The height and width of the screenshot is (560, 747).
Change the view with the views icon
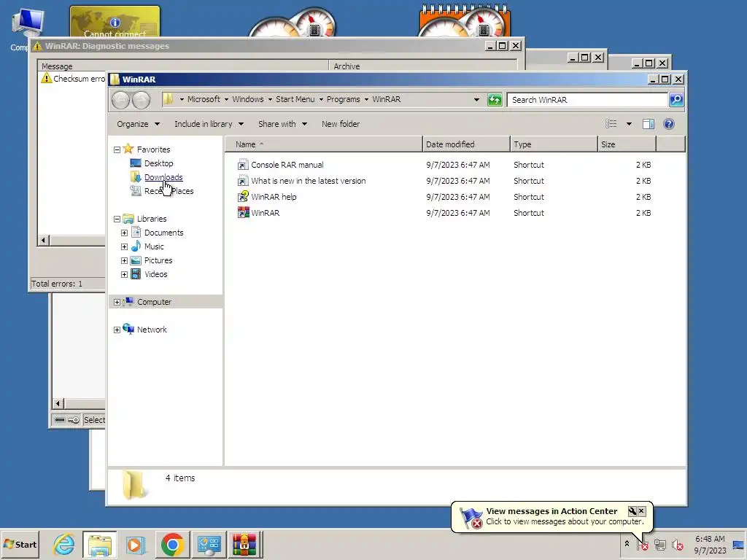pyautogui.click(x=611, y=124)
